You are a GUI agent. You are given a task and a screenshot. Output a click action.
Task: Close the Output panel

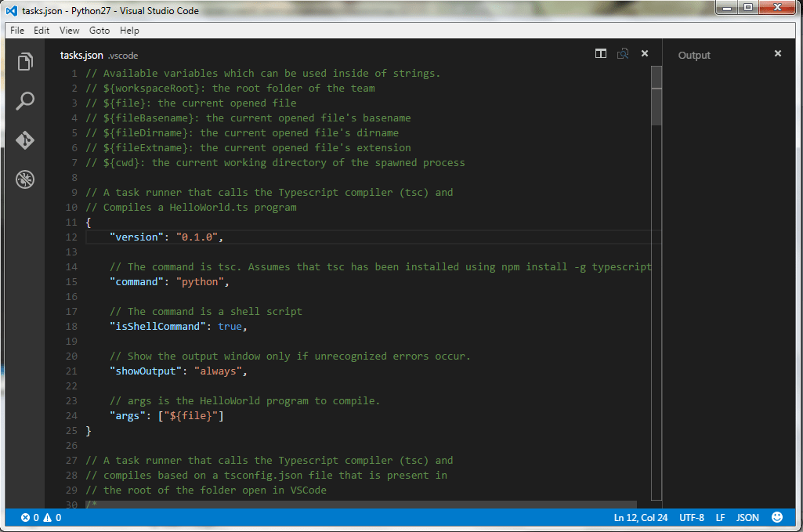click(778, 53)
